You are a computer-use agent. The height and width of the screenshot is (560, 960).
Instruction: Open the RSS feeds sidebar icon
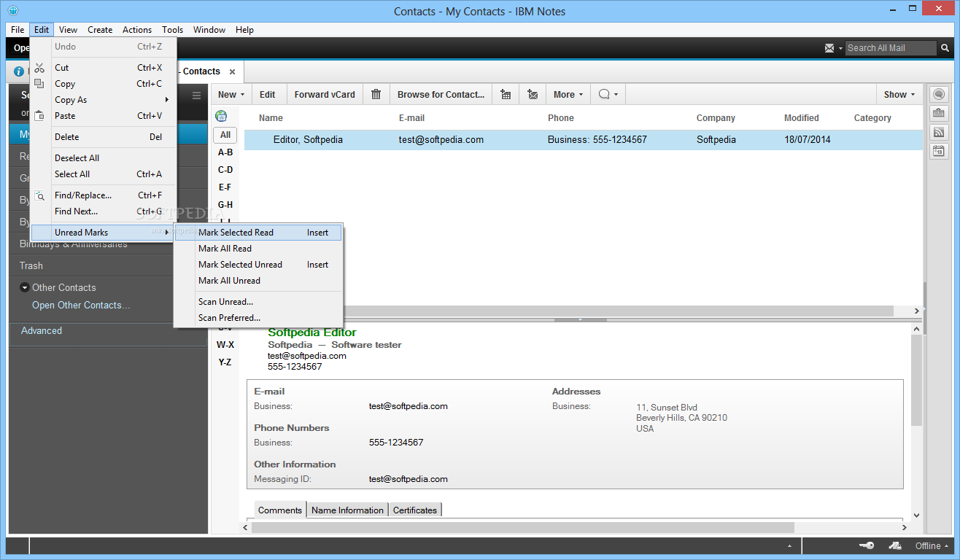click(x=938, y=132)
